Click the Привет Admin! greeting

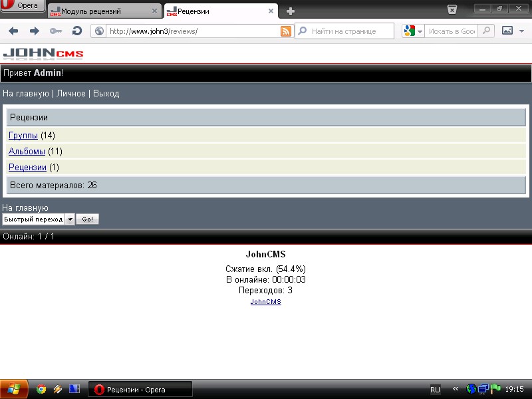pyautogui.click(x=33, y=73)
